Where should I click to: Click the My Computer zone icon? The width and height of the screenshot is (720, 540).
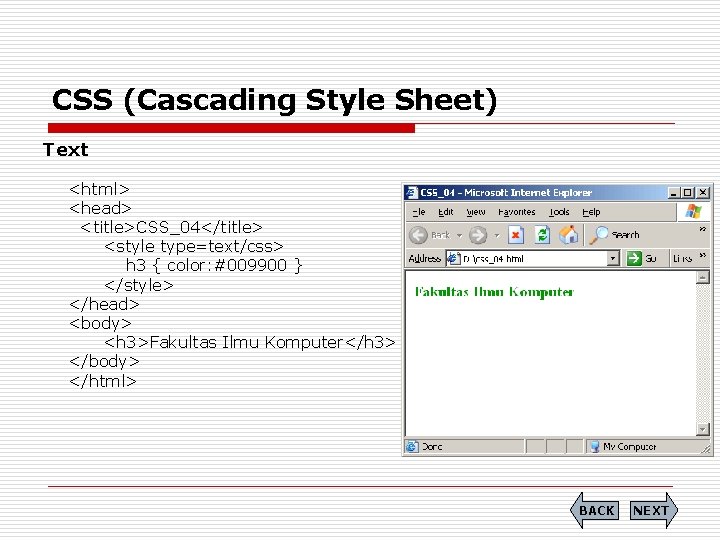click(x=594, y=446)
